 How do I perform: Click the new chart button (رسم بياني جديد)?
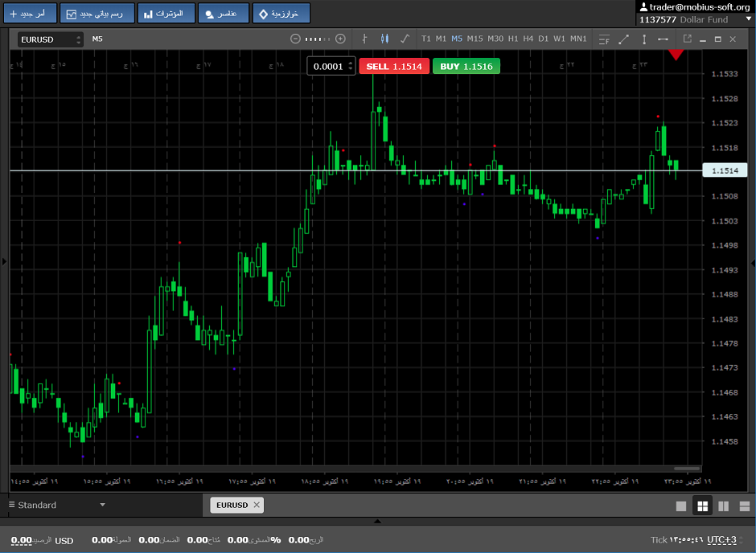coord(97,14)
